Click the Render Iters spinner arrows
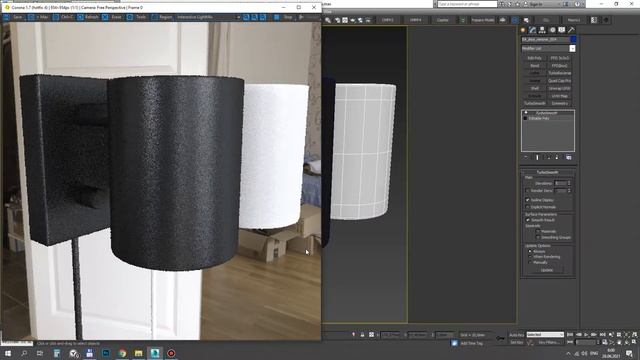This screenshot has width=640, height=360. click(569, 191)
